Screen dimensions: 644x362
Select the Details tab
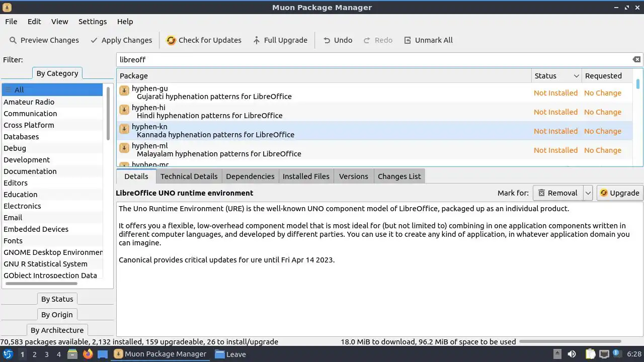pyautogui.click(x=136, y=176)
